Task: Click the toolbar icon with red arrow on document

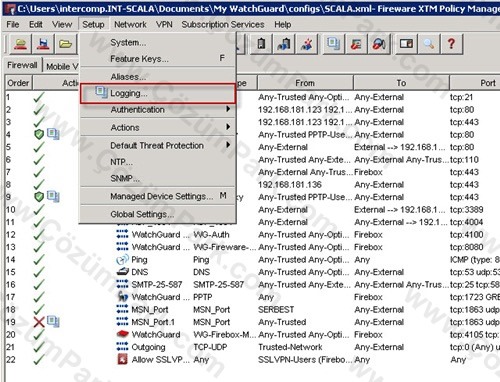Action: pos(356,44)
